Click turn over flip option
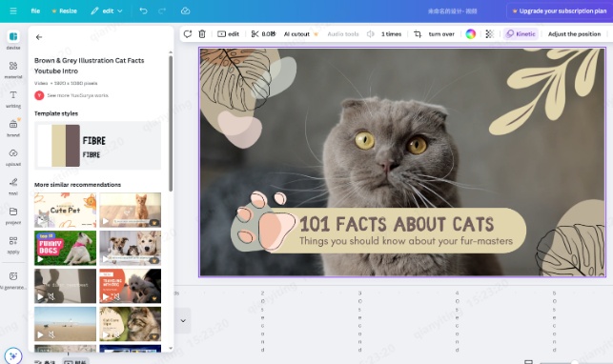 441,34
